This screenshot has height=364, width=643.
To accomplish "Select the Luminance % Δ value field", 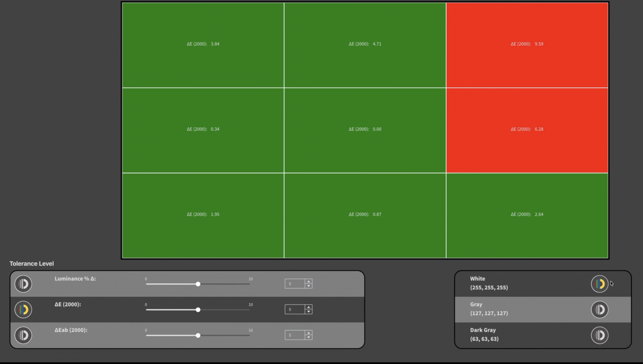I will pos(294,284).
